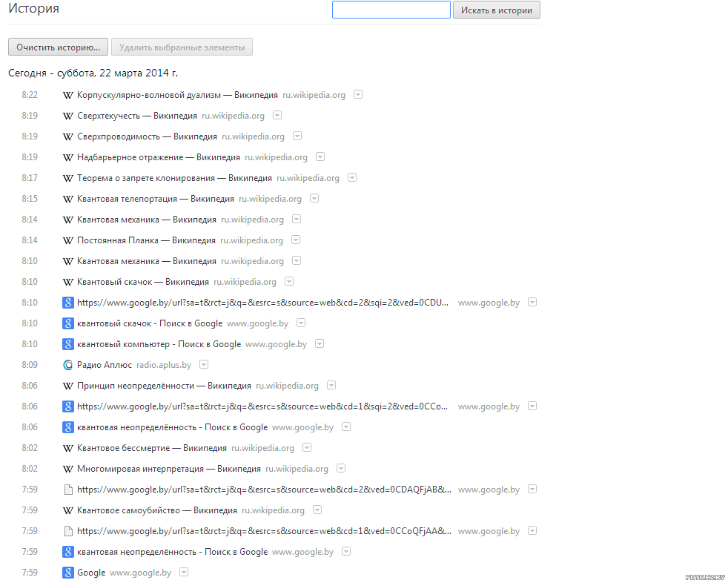Open "Квантовая телепортация — Википедия" link

[156, 199]
